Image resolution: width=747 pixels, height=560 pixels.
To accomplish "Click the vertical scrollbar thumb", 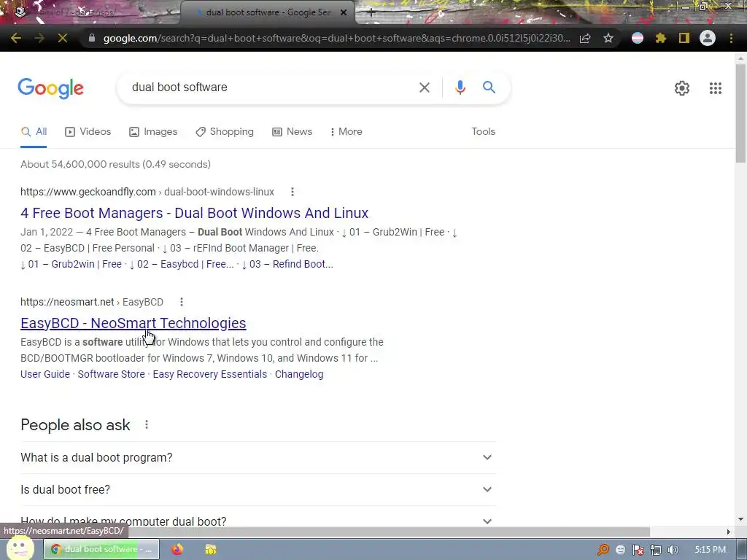I will (x=740, y=113).
